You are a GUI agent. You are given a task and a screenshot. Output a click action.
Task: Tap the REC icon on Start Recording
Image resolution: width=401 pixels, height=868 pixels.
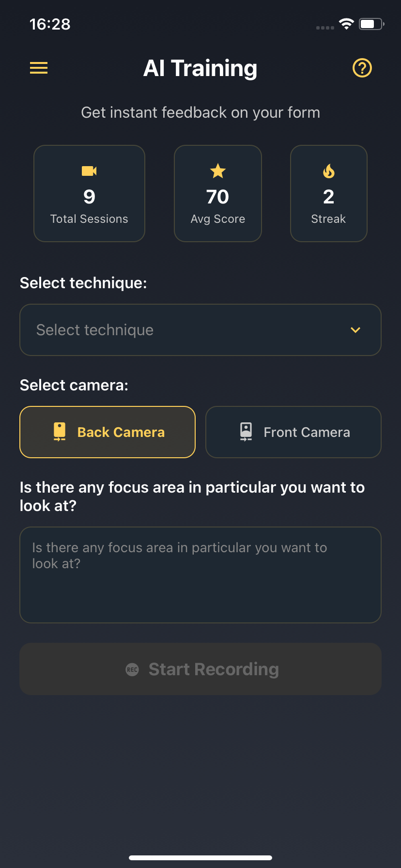[132, 669]
